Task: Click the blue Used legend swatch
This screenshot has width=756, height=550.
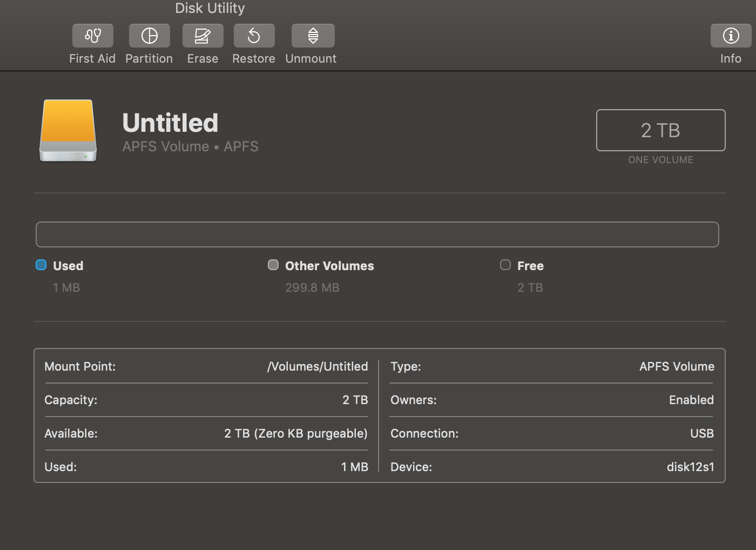Action: coord(41,265)
